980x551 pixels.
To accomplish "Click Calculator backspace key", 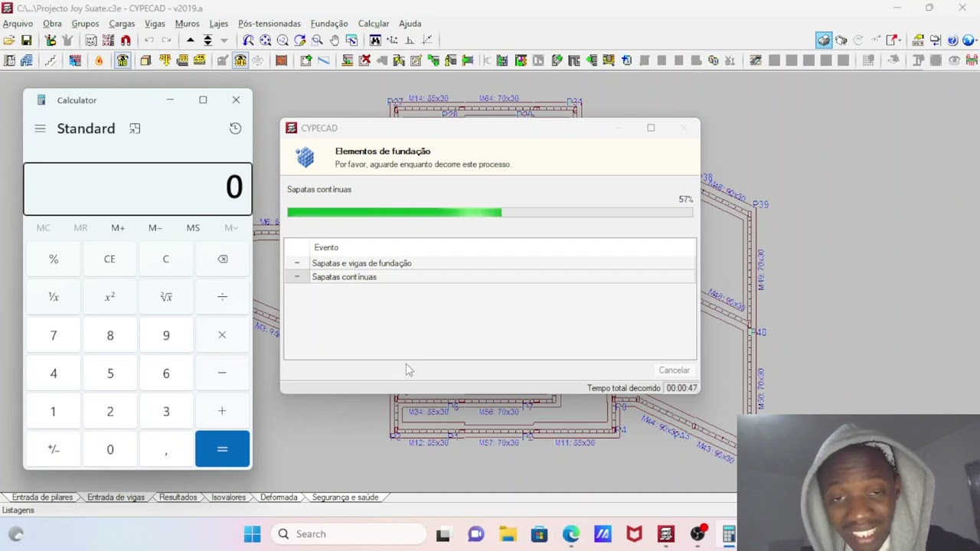I will 222,259.
